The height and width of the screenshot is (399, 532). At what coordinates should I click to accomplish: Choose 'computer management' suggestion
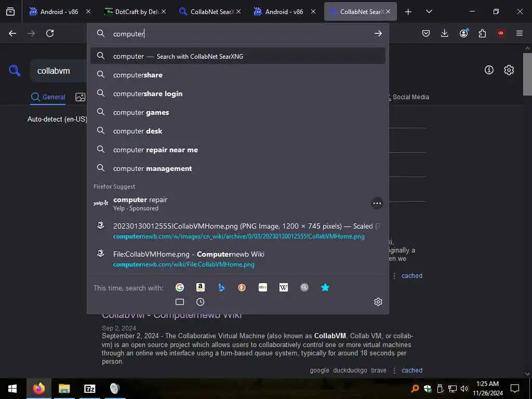[238, 168]
